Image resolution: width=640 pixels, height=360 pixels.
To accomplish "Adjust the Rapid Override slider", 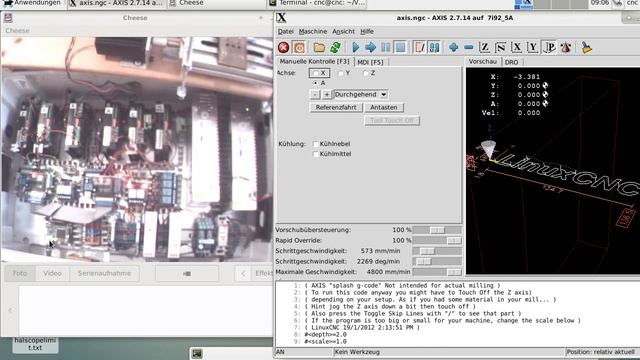I will (437, 240).
